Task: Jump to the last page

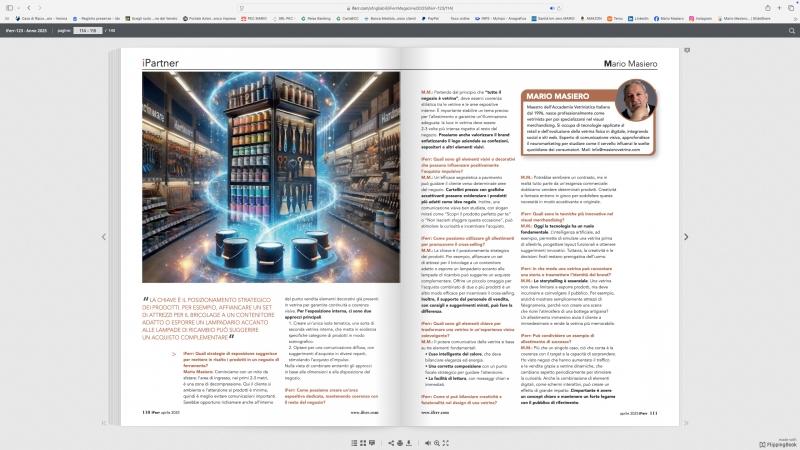Action: click(686, 422)
